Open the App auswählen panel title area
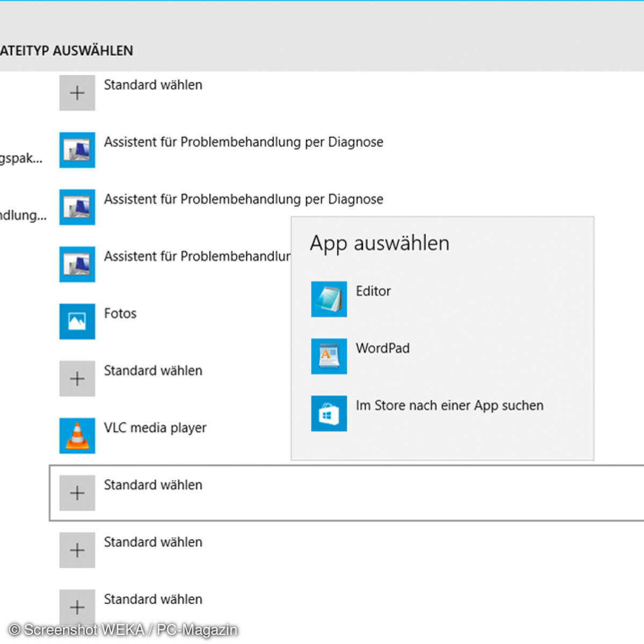The image size is (644, 644). click(380, 243)
